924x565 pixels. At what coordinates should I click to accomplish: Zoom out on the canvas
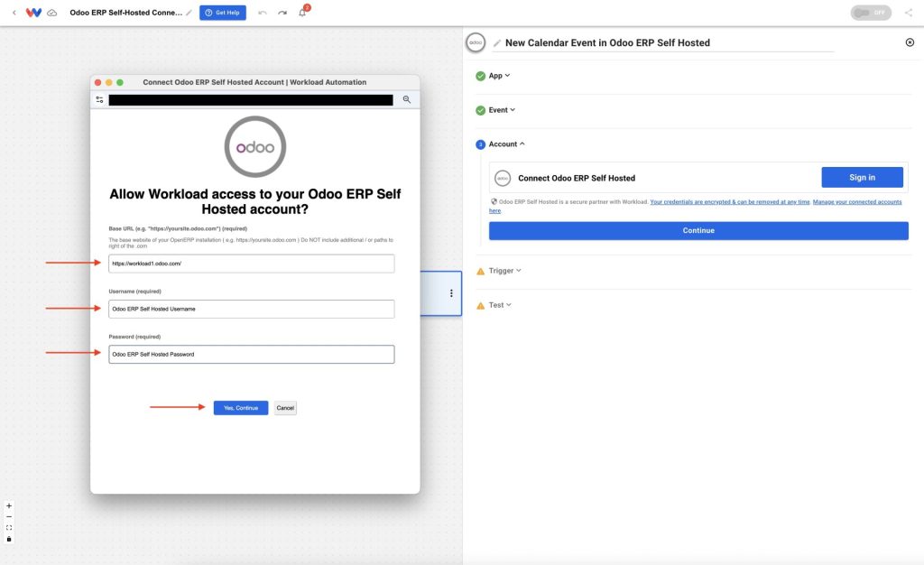pyautogui.click(x=9, y=516)
